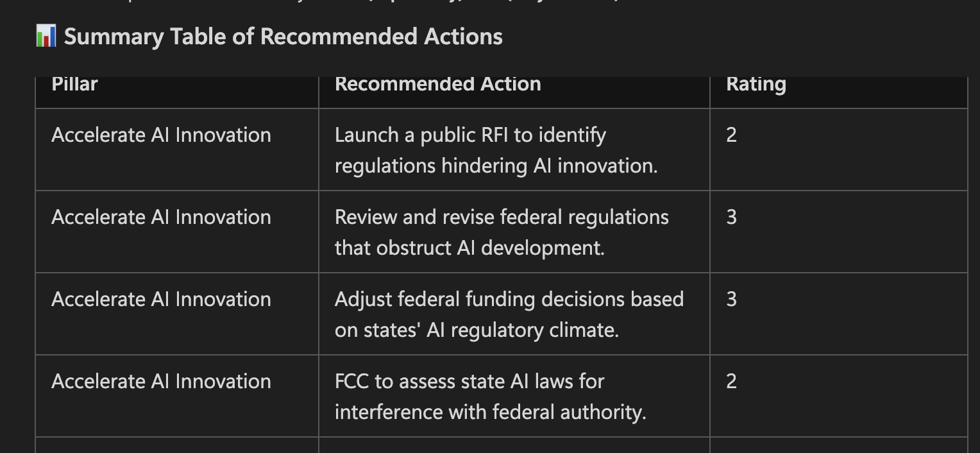The image size is (980, 453).
Task: Select rating 3 in the Review and revise row
Action: pyautogui.click(x=732, y=217)
